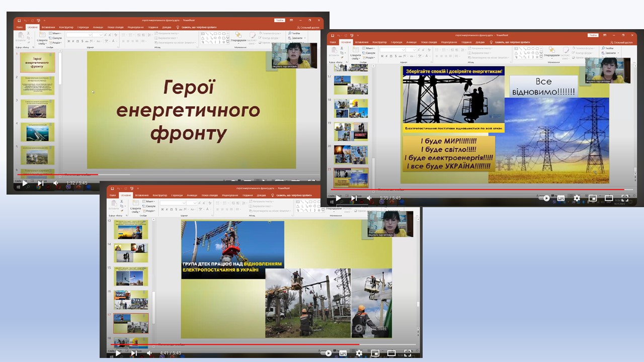Viewport: 644px width, 362px height.
Task: Go fullscreen on the 5:35 video
Action: point(625,198)
